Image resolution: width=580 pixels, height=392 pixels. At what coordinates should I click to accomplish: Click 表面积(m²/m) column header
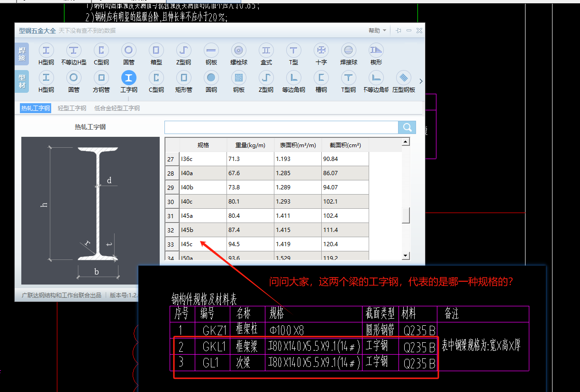tap(298, 145)
